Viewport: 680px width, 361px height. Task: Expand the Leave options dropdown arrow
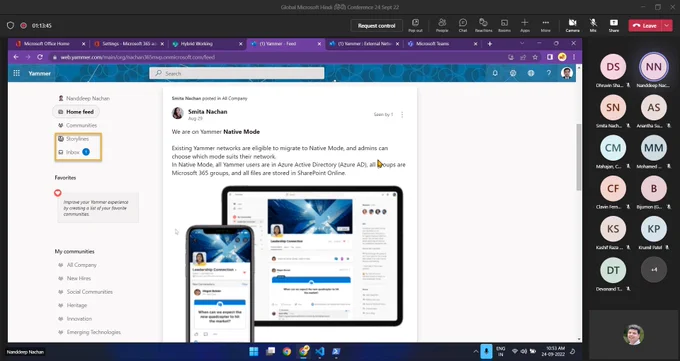[x=667, y=26]
